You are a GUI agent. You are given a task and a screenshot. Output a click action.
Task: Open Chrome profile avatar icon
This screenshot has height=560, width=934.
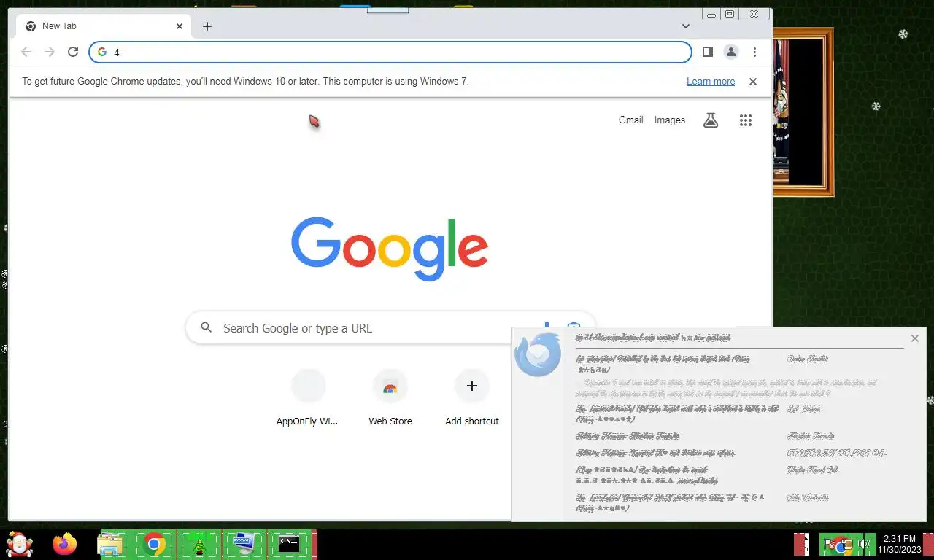pos(730,52)
